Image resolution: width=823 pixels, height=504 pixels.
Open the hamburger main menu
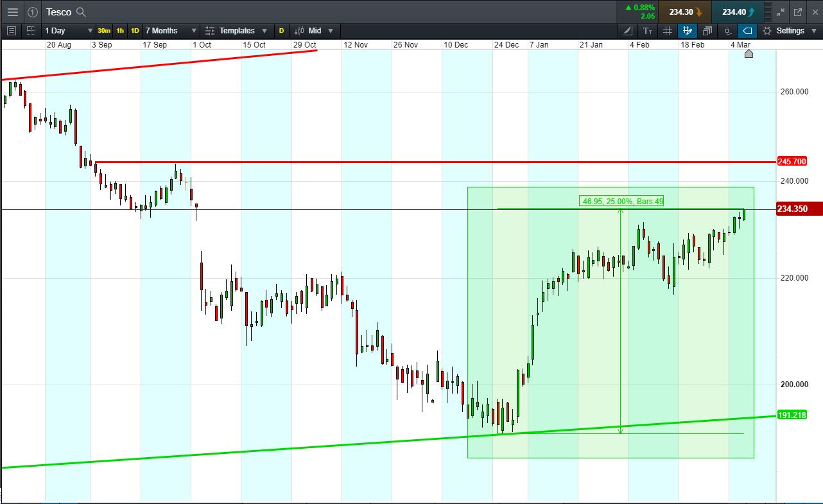13,12
